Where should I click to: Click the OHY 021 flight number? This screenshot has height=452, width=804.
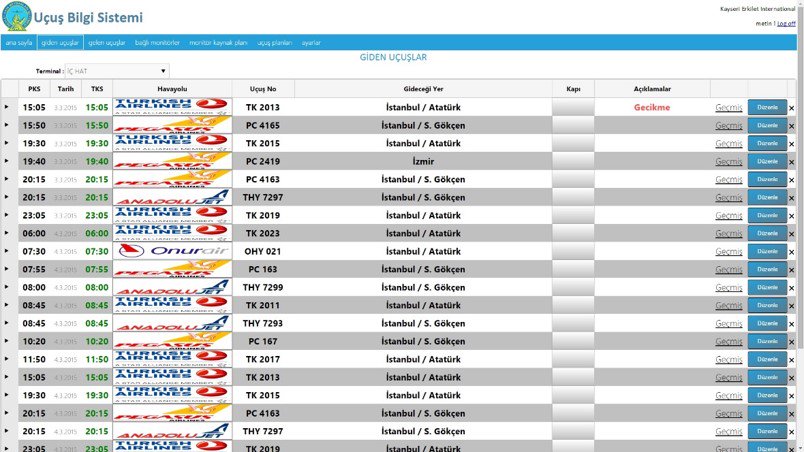[x=263, y=251]
